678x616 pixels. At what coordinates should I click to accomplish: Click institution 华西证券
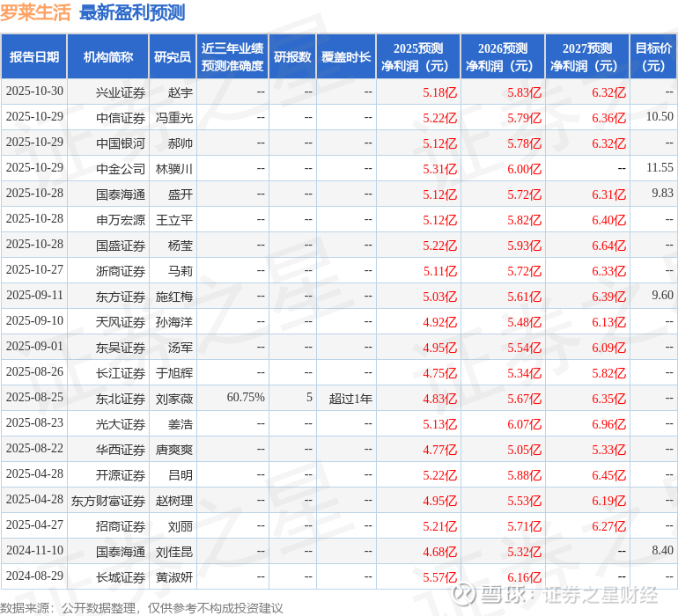pos(121,450)
